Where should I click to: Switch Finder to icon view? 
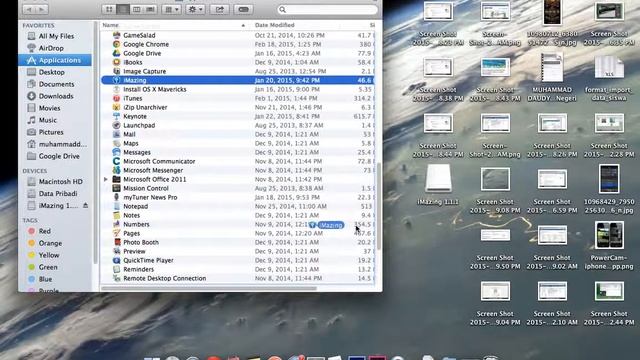coord(109,9)
